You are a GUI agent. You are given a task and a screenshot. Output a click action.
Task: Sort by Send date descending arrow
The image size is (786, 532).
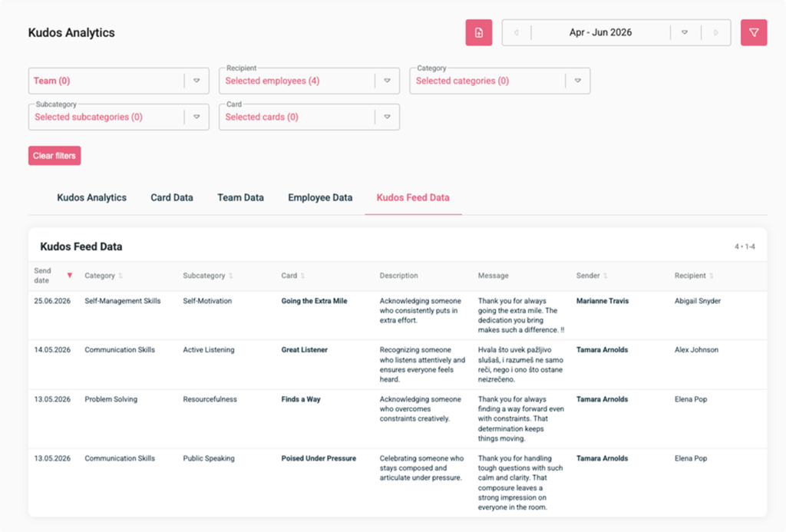tap(70, 276)
